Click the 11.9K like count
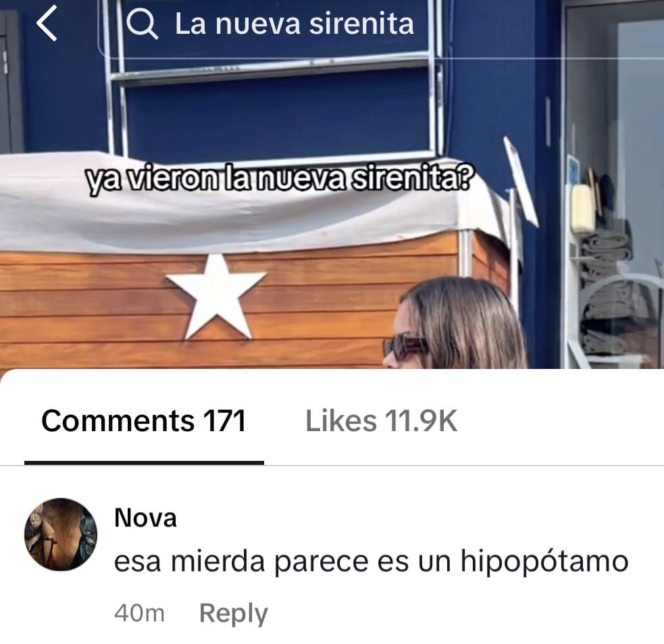This screenshot has width=664, height=644. (x=421, y=421)
